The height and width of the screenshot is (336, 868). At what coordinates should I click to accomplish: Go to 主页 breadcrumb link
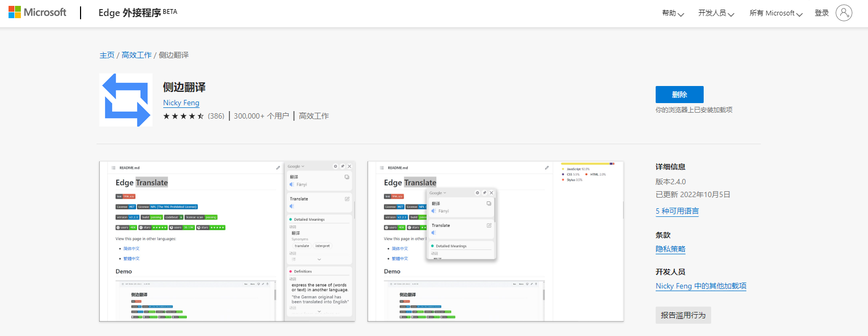pyautogui.click(x=107, y=55)
